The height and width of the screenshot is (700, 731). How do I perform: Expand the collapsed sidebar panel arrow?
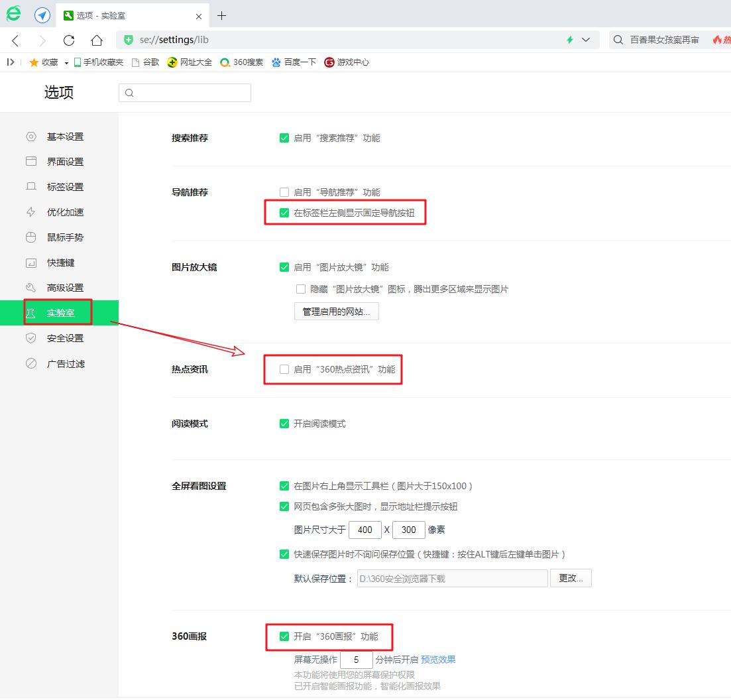click(x=10, y=62)
